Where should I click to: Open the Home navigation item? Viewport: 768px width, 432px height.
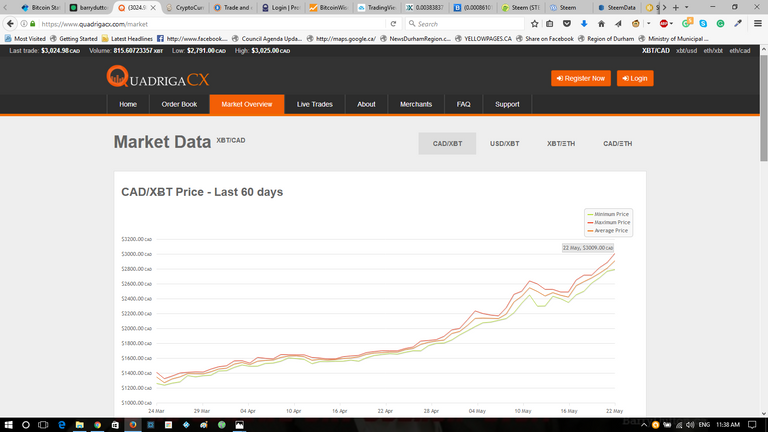coord(128,104)
